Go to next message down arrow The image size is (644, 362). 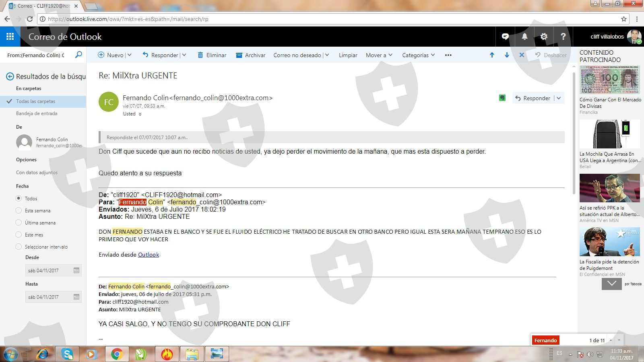[x=507, y=55]
